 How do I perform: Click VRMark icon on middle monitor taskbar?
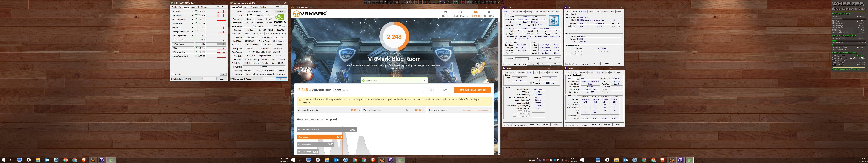(382, 160)
